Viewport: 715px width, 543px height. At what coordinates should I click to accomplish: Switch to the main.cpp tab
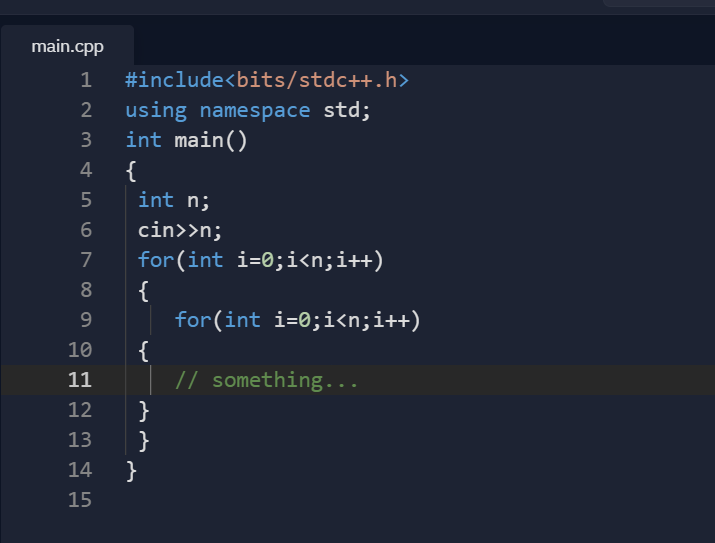(x=67, y=46)
